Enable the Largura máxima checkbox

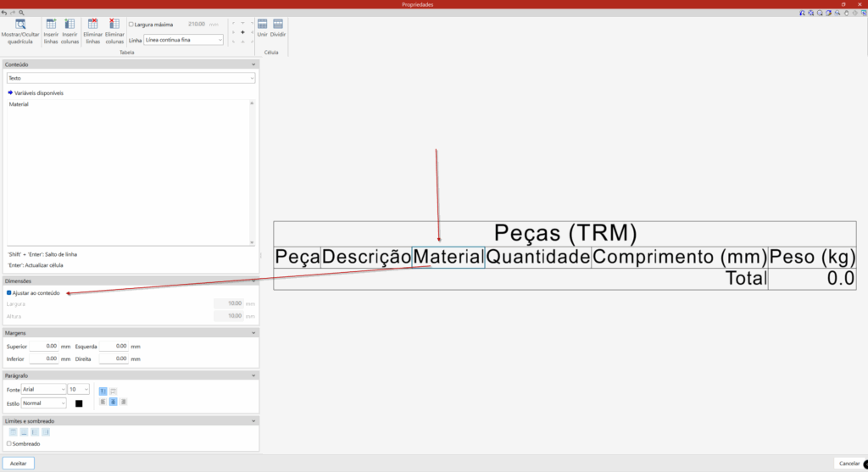click(131, 25)
